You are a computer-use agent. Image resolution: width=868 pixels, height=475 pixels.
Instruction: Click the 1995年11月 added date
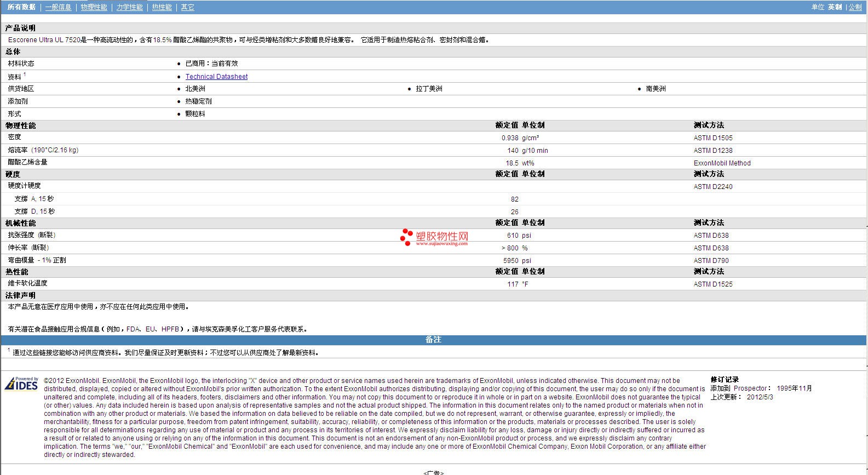point(794,388)
